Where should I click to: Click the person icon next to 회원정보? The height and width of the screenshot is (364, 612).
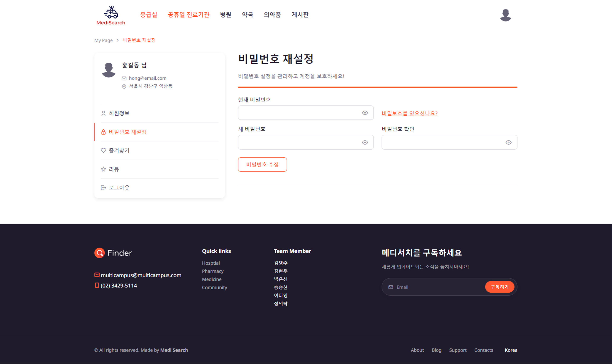click(103, 113)
